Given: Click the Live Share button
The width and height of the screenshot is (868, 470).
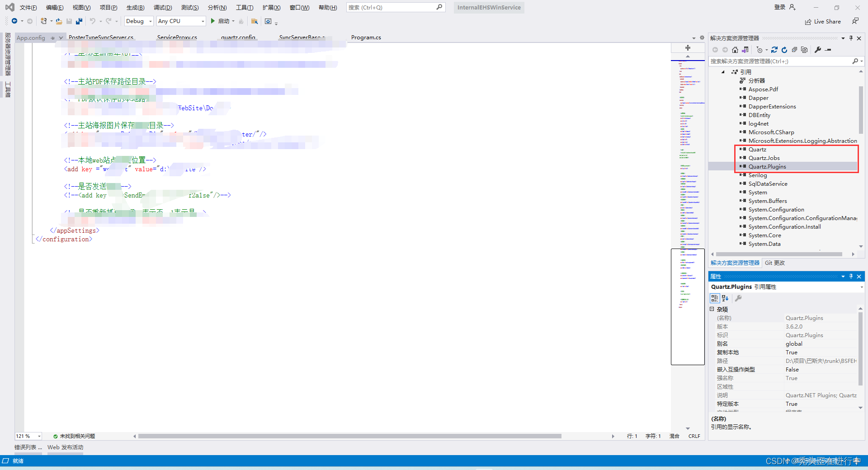Looking at the screenshot, I should click(823, 21).
